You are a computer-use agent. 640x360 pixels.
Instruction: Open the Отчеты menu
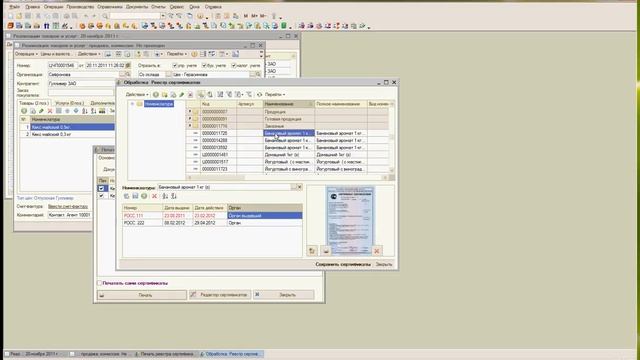pyautogui.click(x=158, y=7)
